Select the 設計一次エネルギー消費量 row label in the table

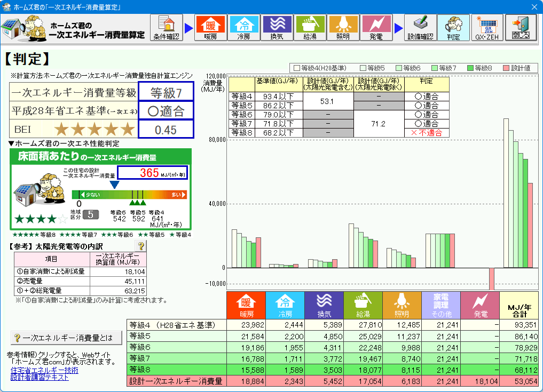point(176,381)
